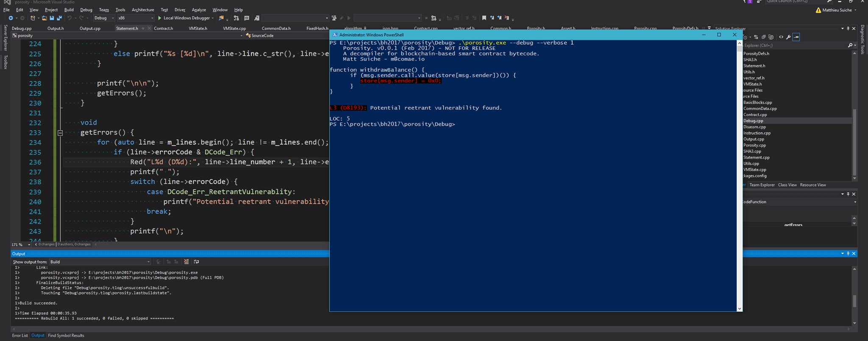Open the File menu

6,10
